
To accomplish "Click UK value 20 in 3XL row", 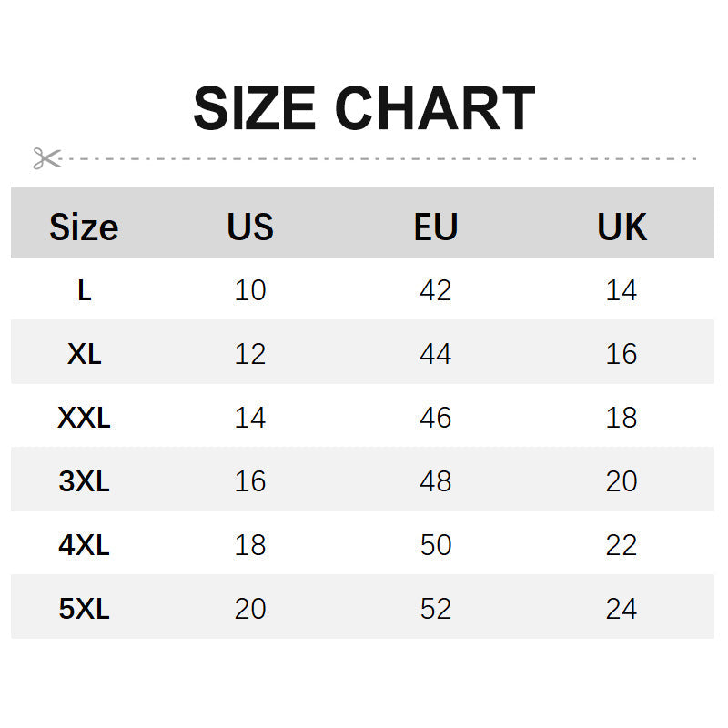I will pos(622,481).
